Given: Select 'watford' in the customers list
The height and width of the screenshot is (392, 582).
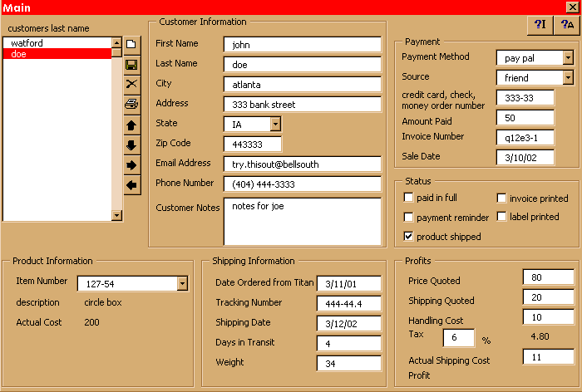Looking at the screenshot, I should [x=27, y=42].
